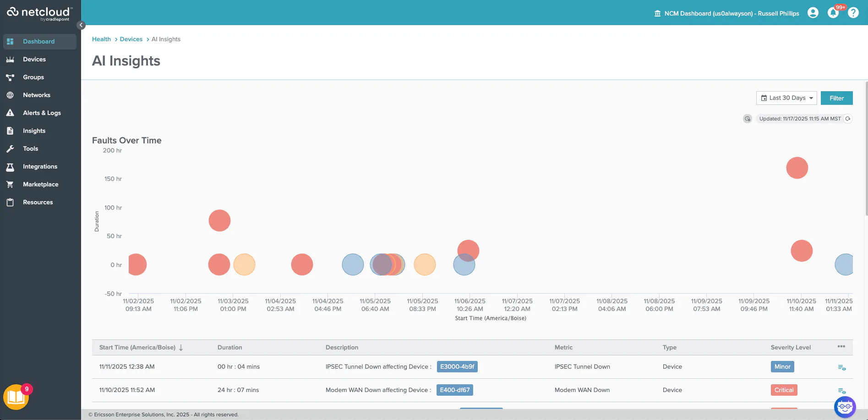This screenshot has width=868, height=420.
Task: Click the Type column header
Action: [x=669, y=347]
